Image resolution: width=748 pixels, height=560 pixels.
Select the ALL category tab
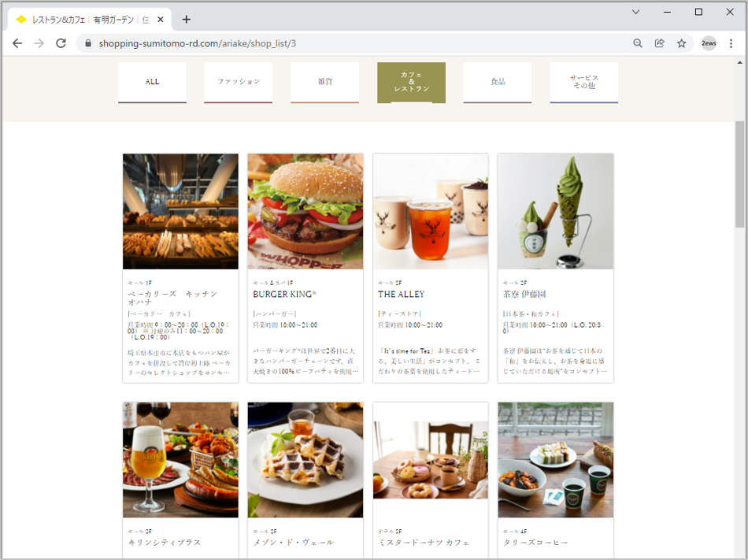(x=152, y=82)
